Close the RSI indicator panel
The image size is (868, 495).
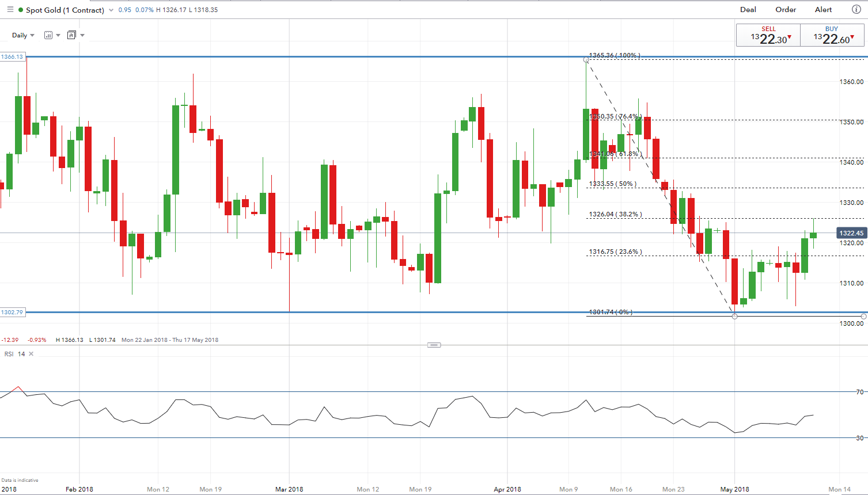coord(31,354)
